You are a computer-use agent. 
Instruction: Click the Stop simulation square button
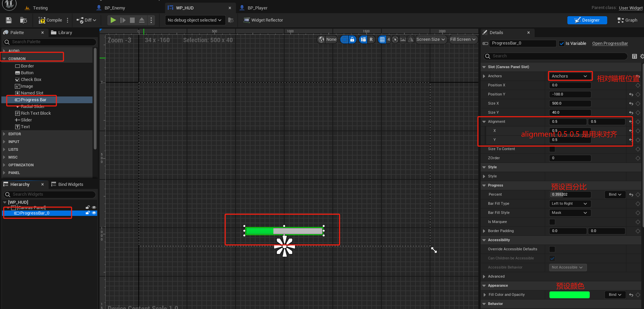pos(132,20)
